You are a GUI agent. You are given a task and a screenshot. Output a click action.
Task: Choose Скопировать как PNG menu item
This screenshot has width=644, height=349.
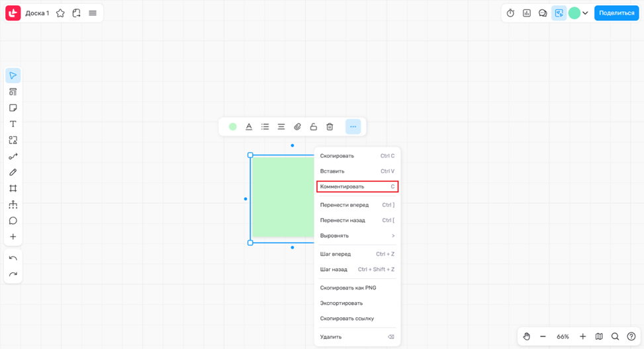pyautogui.click(x=348, y=288)
